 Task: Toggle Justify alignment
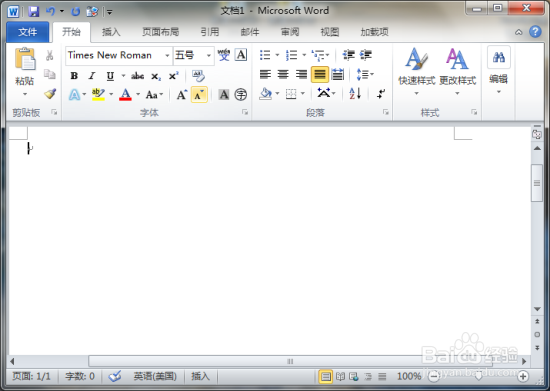click(x=320, y=74)
